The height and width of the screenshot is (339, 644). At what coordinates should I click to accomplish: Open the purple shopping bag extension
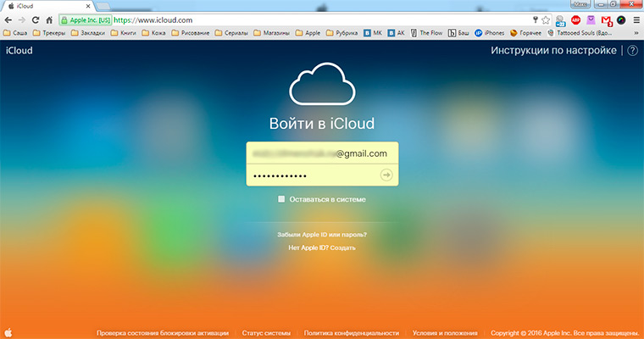pos(591,19)
